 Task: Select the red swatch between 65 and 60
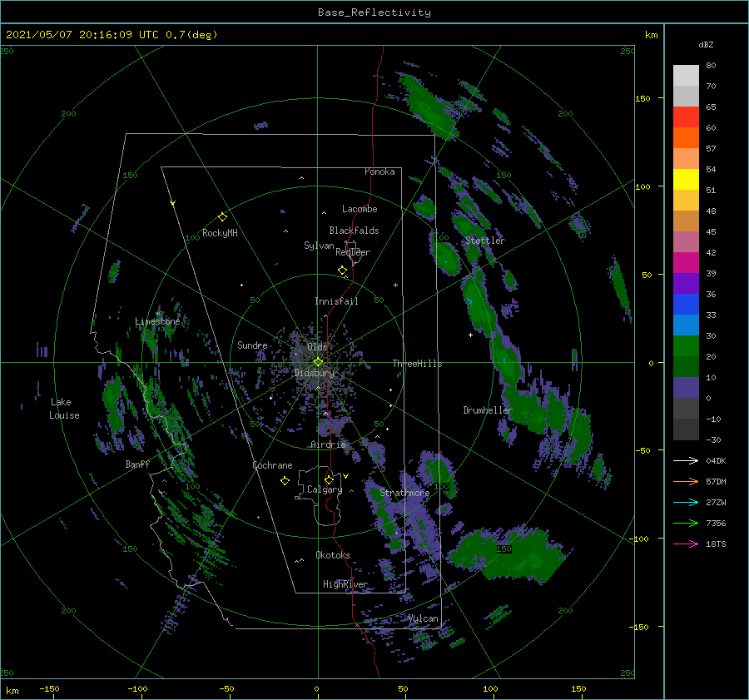[686, 117]
